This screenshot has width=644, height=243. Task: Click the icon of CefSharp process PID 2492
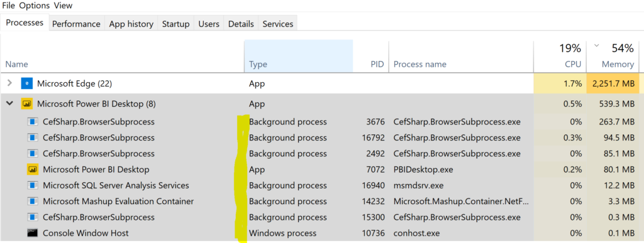(x=33, y=154)
